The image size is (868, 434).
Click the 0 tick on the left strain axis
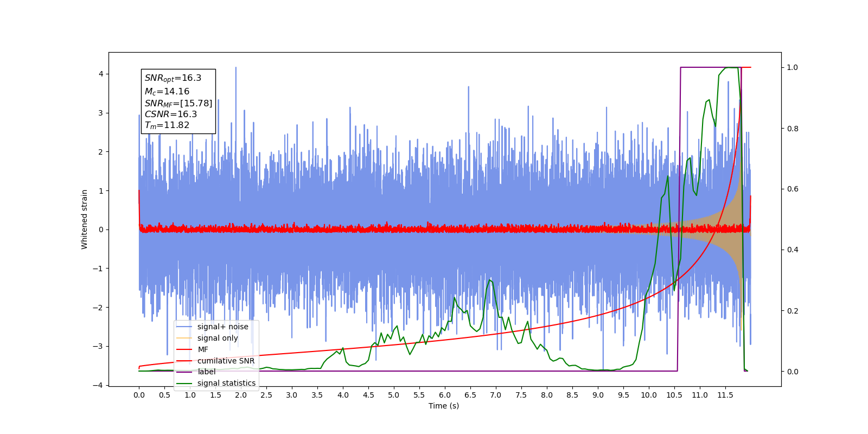[x=100, y=229]
